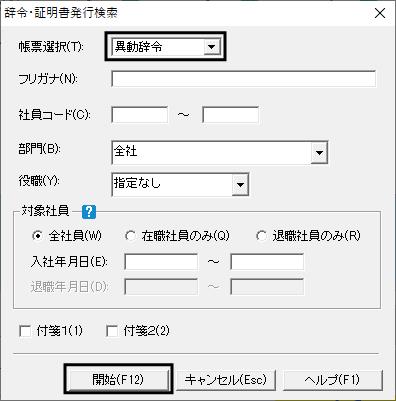Click the starting 社員コード field

(x=140, y=115)
